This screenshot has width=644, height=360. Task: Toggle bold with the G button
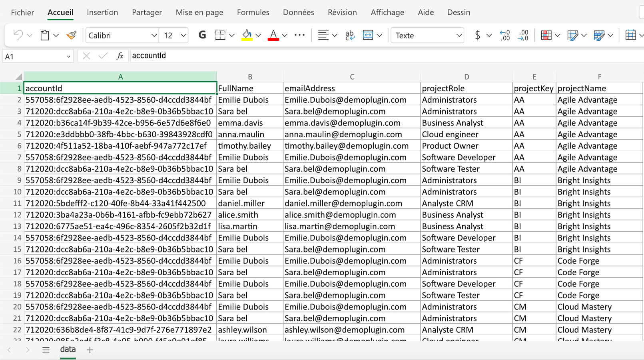click(202, 35)
